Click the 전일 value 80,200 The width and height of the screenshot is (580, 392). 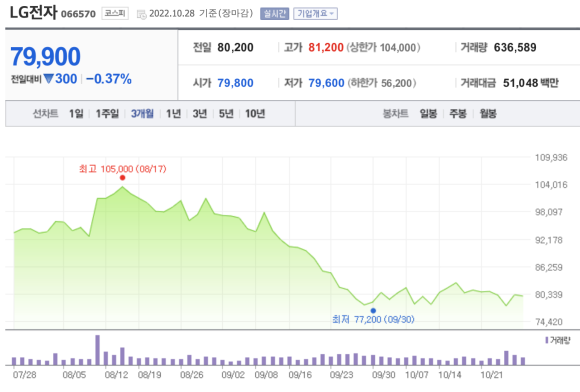(235, 47)
